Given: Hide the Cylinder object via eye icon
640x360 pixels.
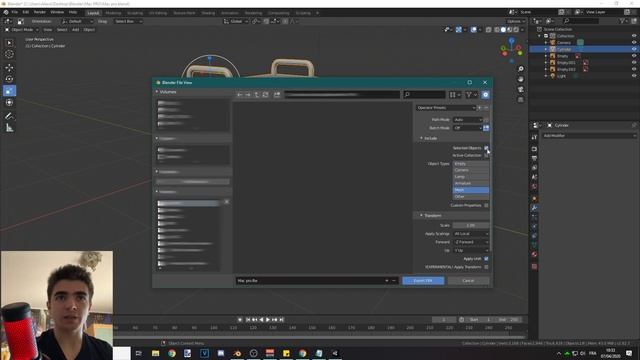Looking at the screenshot, I should coord(634,49).
